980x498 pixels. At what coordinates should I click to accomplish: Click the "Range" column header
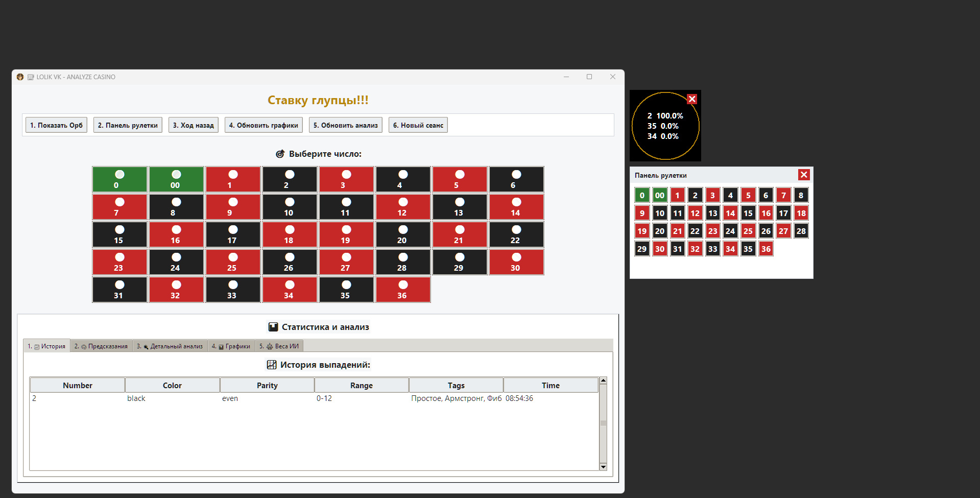(362, 385)
